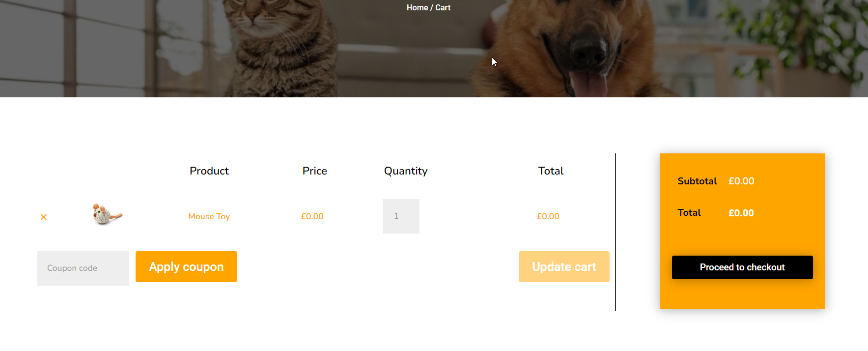Click the Mouse Toy product thumbnail
The image size is (868, 351).
coord(107,215)
